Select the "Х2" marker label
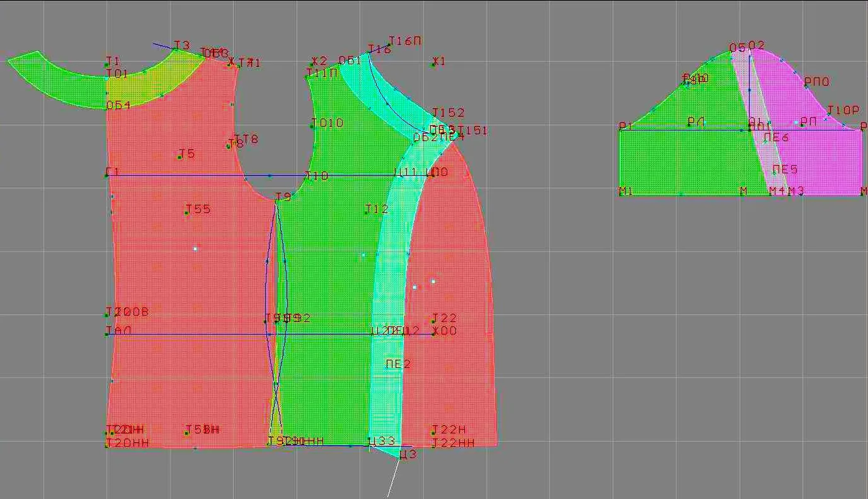 [319, 61]
